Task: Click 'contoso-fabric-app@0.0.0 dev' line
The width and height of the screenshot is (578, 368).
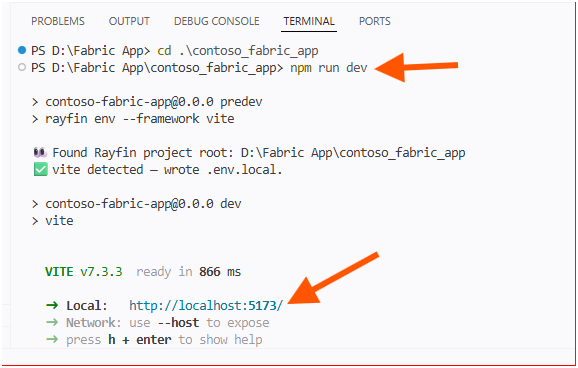Action: point(137,204)
